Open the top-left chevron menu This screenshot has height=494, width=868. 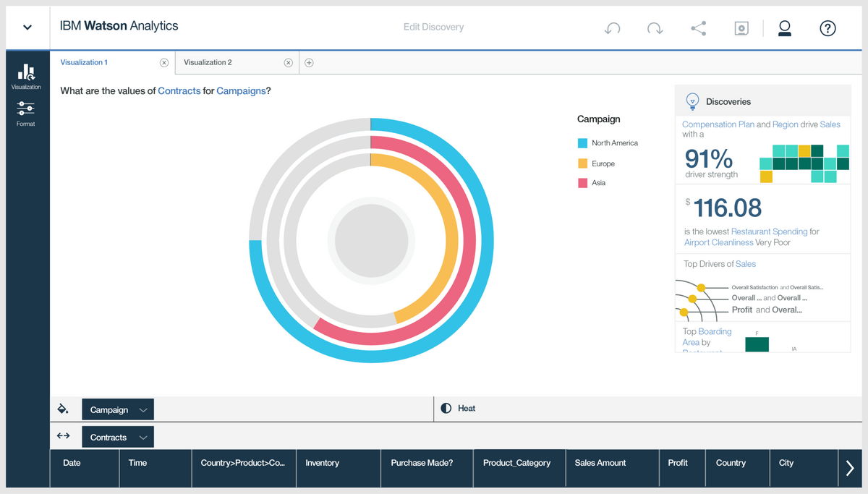[x=27, y=27]
